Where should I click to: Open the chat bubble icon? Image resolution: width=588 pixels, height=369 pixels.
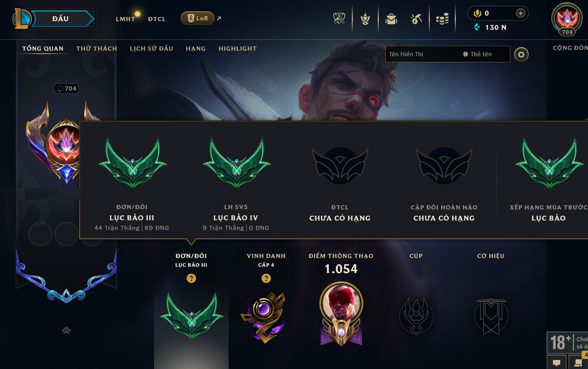click(556, 362)
